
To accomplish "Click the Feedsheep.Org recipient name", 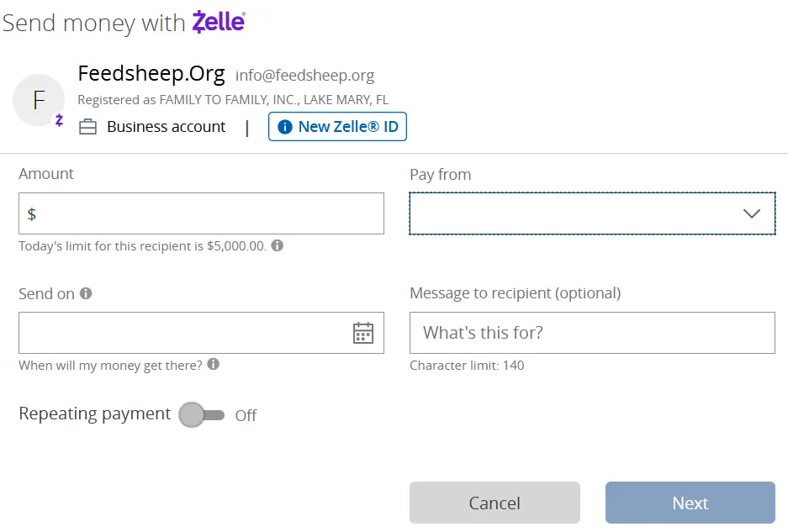I will pos(151,74).
